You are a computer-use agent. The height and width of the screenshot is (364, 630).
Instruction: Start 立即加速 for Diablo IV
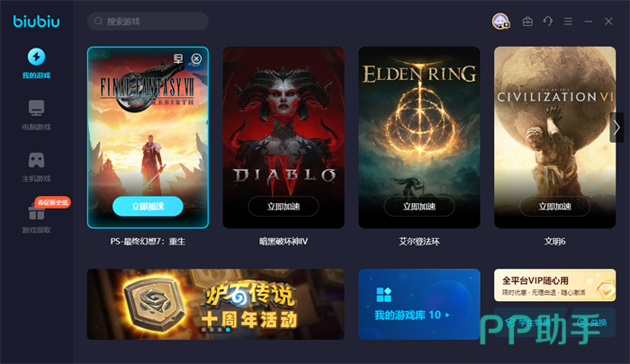point(283,207)
